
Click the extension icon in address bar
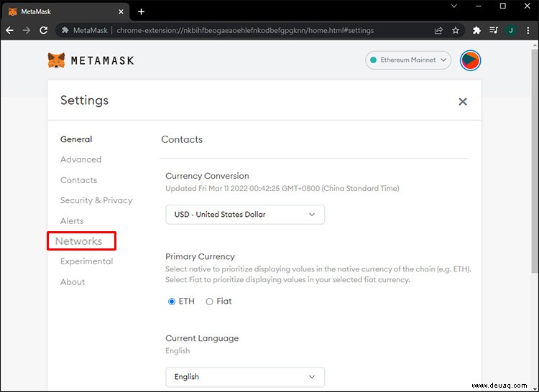[x=65, y=30]
